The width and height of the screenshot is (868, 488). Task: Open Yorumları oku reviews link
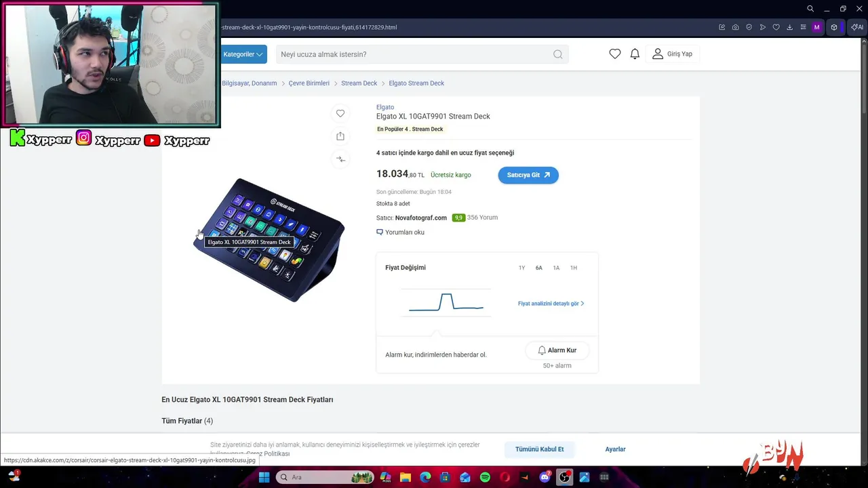point(400,232)
